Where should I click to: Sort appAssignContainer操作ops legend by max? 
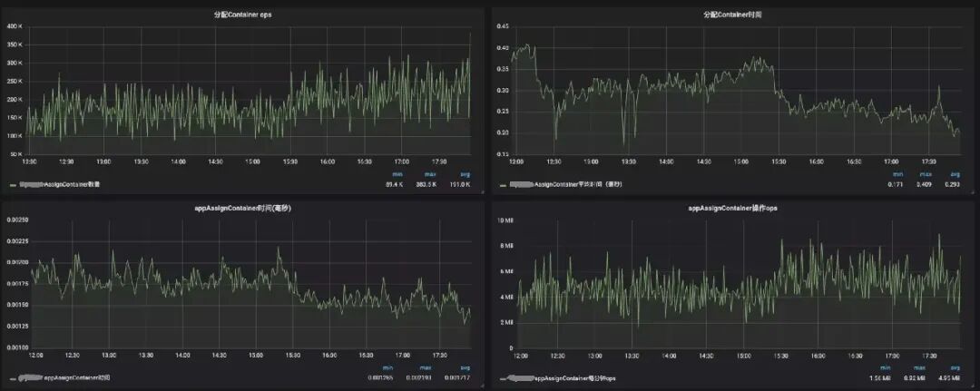(920, 369)
